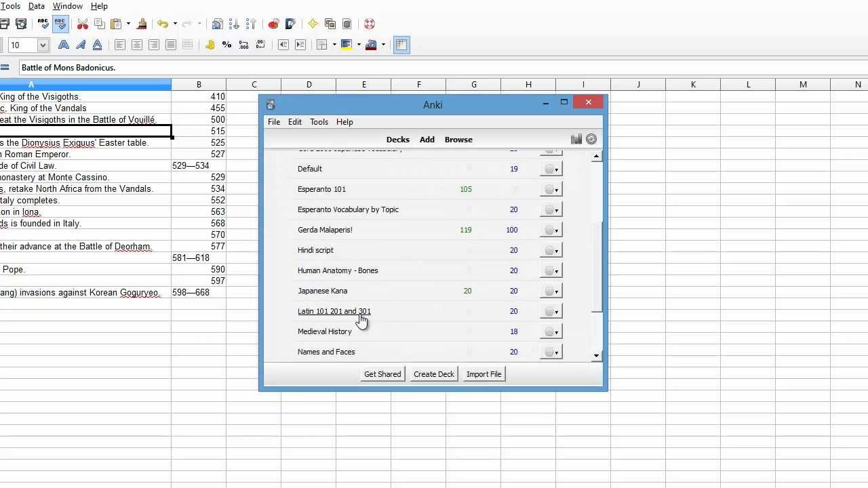
Task: Open undo history dropdown arrow
Action: tap(175, 24)
